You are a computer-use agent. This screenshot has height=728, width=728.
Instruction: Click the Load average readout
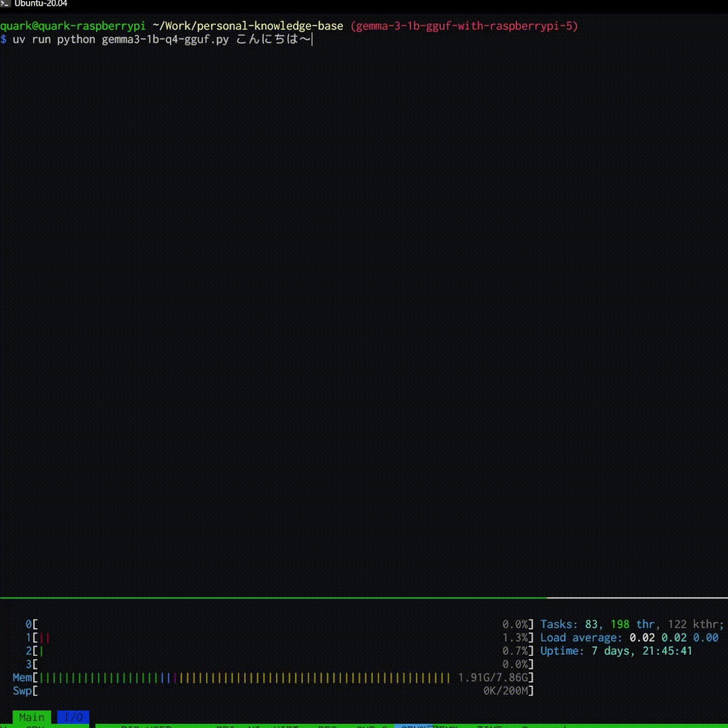(x=628, y=638)
